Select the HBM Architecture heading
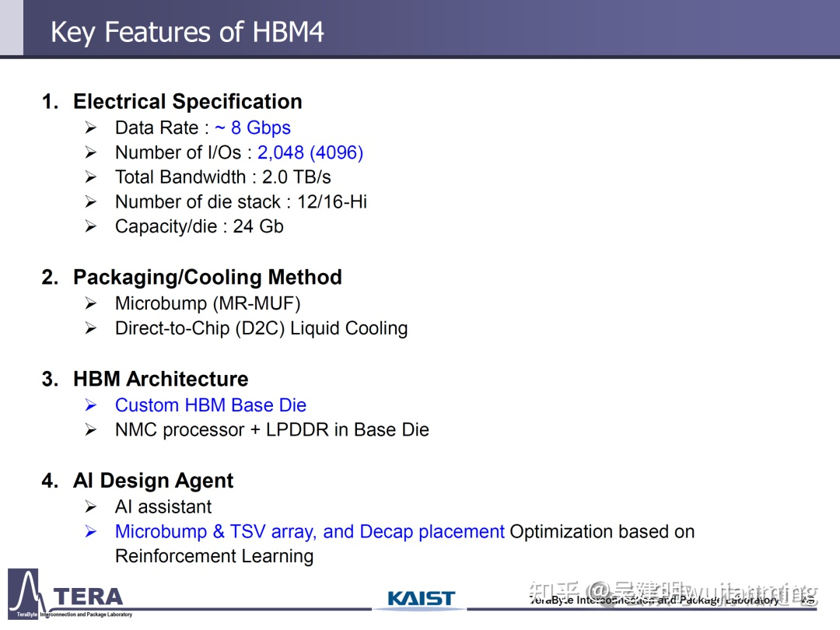This screenshot has width=840, height=630. 160,379
